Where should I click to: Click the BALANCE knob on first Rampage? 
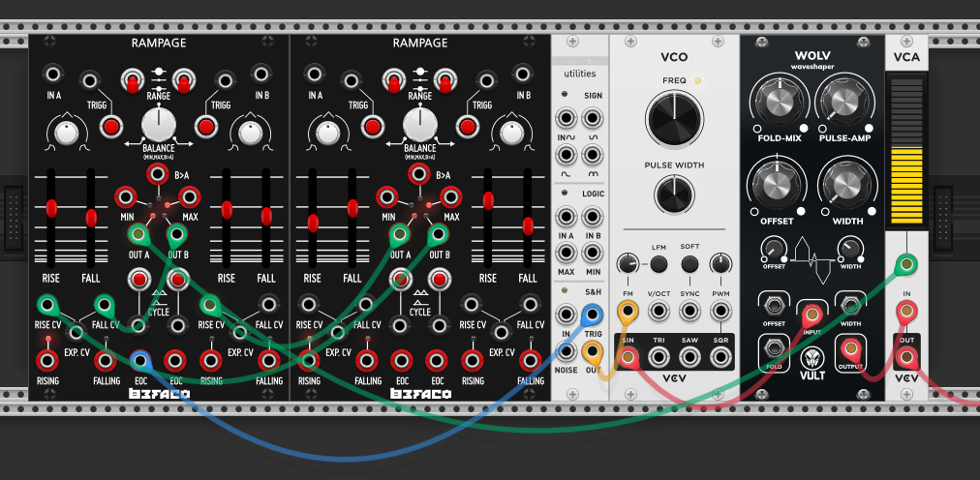click(159, 124)
